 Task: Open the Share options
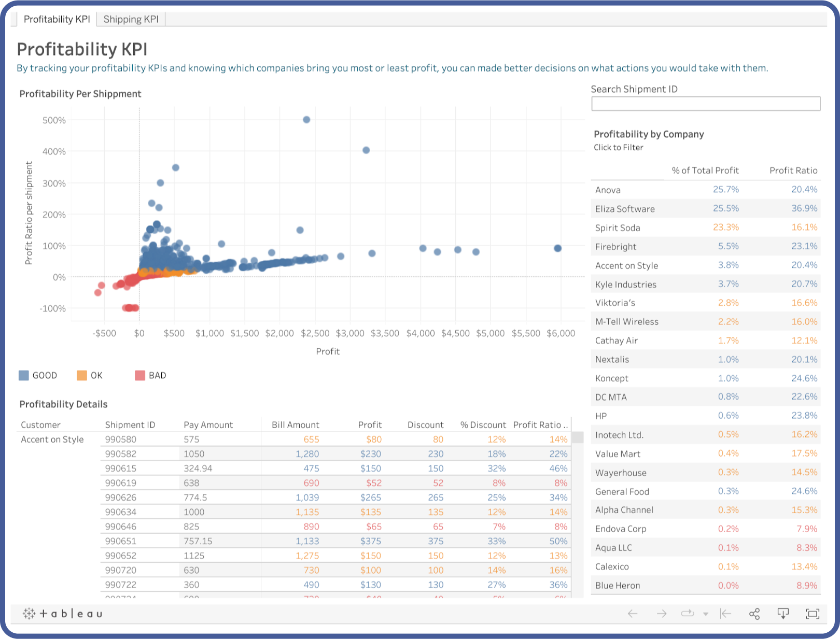point(753,614)
